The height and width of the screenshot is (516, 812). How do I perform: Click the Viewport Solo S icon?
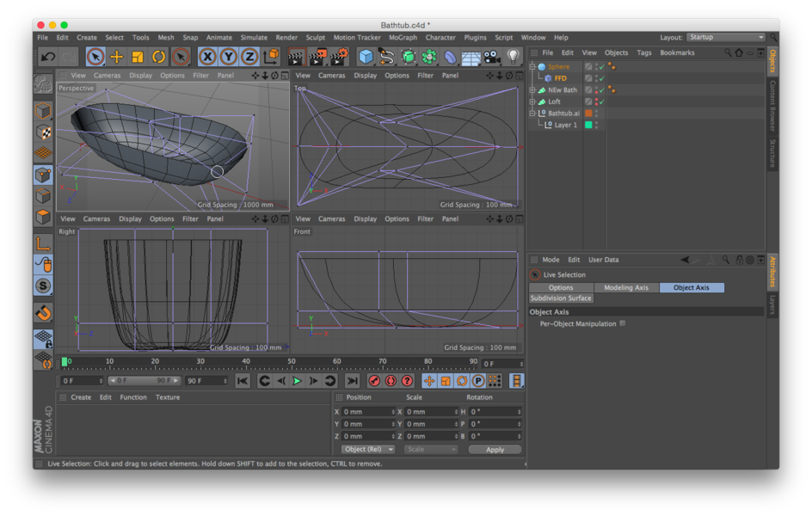pos(44,286)
